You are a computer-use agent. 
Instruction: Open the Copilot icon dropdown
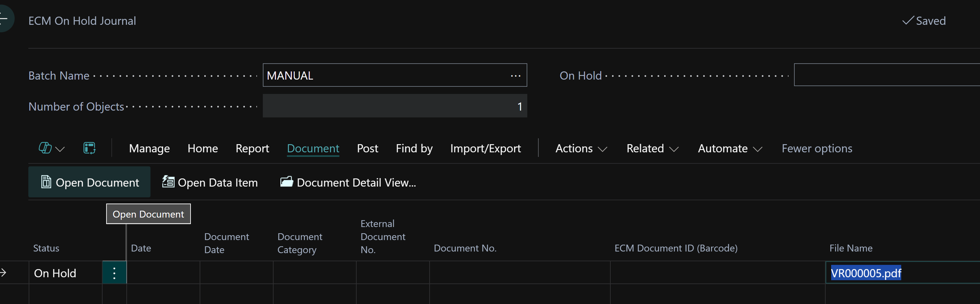51,148
